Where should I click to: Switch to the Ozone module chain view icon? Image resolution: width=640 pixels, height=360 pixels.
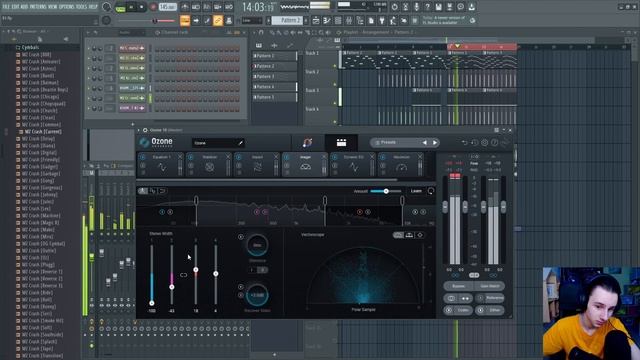click(341, 142)
